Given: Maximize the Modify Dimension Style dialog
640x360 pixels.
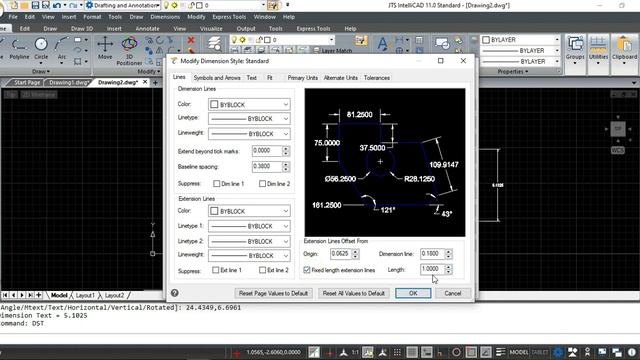Looking at the screenshot, I should pos(440,61).
